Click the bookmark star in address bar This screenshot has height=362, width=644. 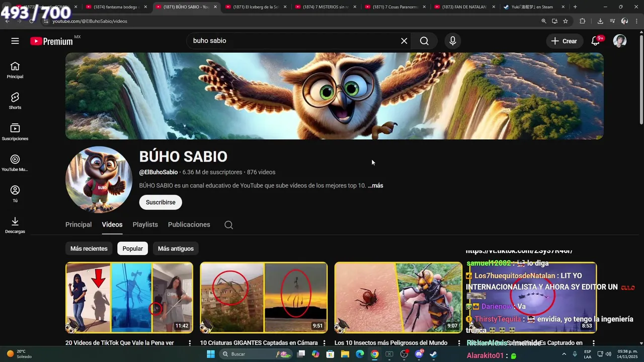[566, 21]
